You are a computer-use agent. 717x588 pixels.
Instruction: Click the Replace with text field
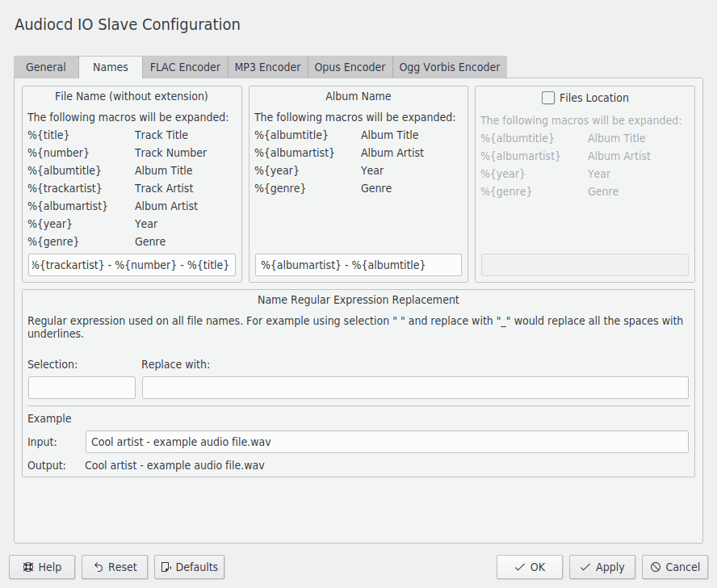415,388
